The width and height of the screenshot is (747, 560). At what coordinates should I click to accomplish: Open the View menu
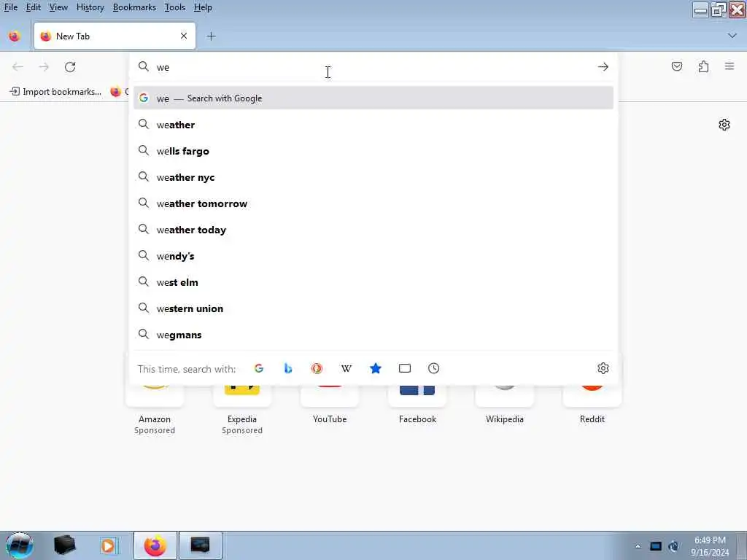[58, 7]
